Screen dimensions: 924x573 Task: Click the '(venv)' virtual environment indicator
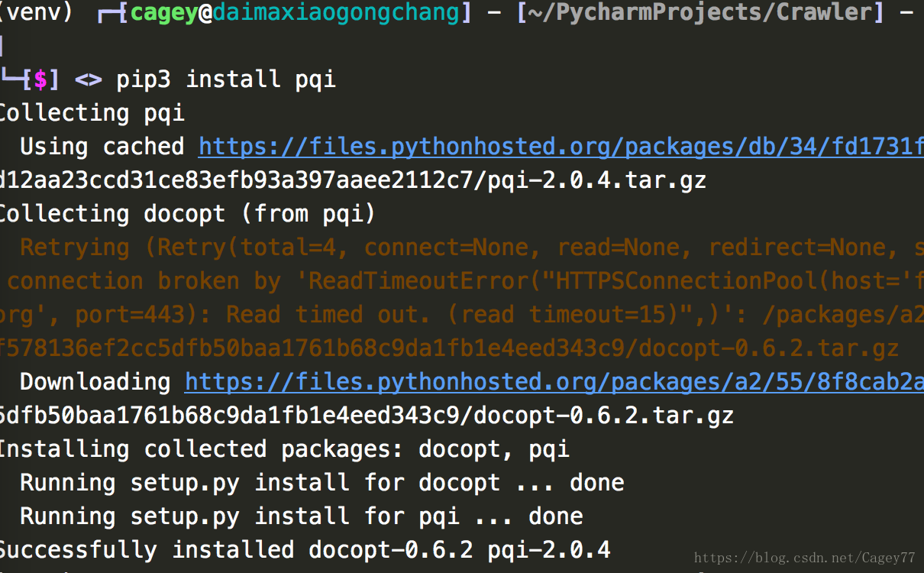(37, 12)
